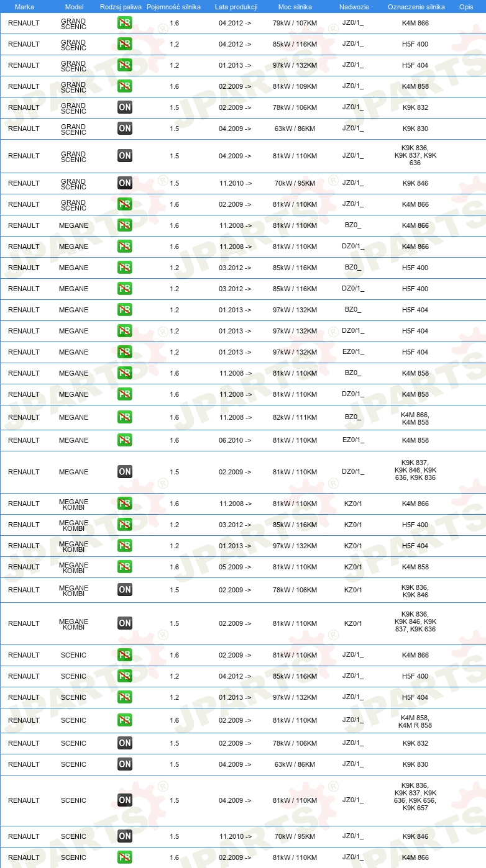Select engine code 'K9K 836, K9K 846' in Megane Kombi row
The height and width of the screenshot is (868, 486).
click(x=415, y=590)
